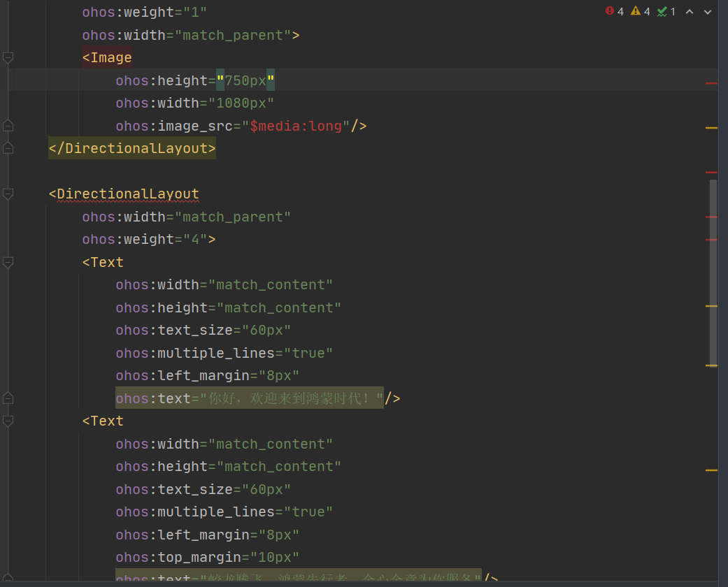Click the "你好，欢迎来到鸿蒙时代！" text string

292,398
